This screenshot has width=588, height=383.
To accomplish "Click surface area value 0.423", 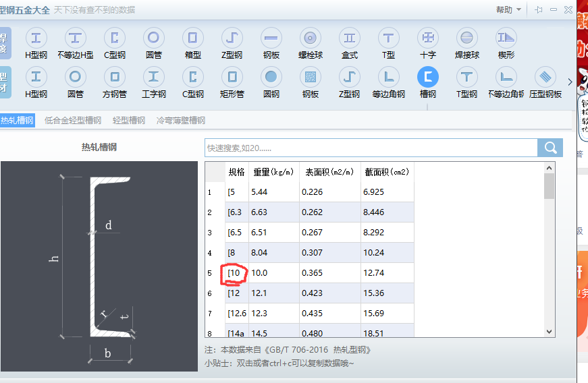I will point(330,293).
